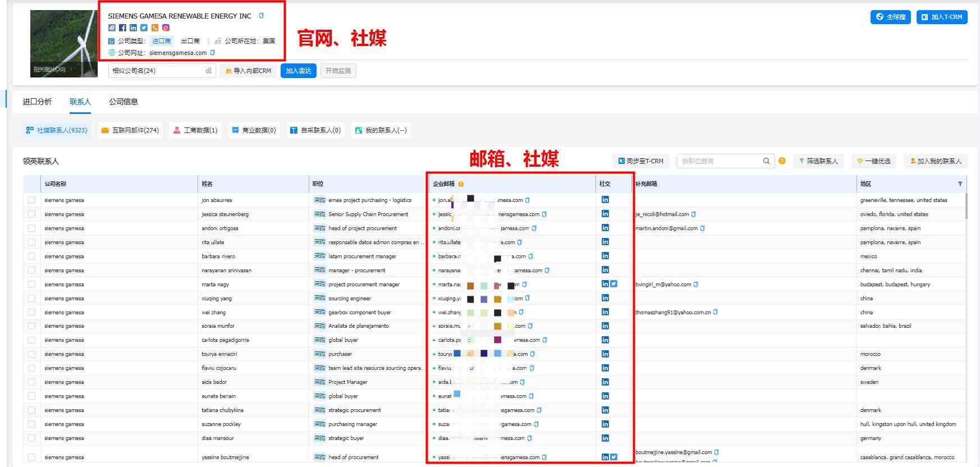980x467 pixels.
Task: Check the barbara rivero row checkbox
Action: [31, 256]
